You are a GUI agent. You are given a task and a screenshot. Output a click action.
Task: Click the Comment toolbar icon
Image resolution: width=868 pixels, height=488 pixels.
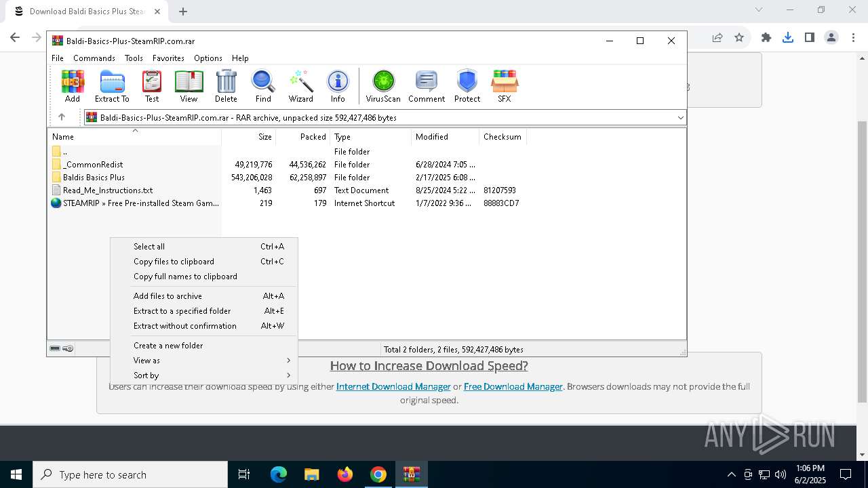tap(427, 86)
